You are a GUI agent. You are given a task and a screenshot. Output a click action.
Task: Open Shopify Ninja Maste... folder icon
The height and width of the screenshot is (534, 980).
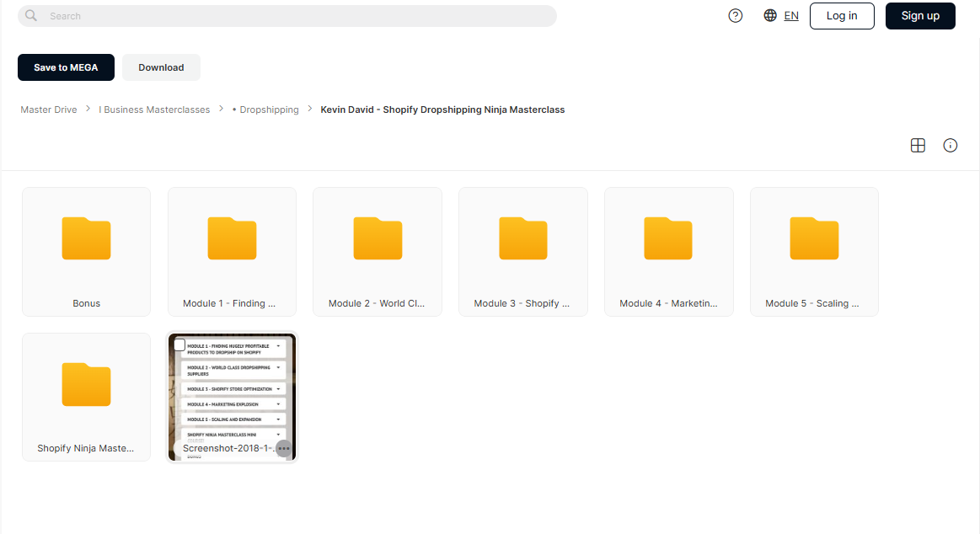click(x=86, y=384)
